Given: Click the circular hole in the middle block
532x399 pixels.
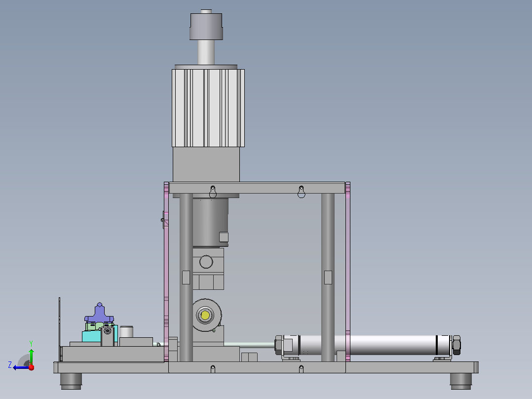Looking at the screenshot, I should click(x=206, y=262).
